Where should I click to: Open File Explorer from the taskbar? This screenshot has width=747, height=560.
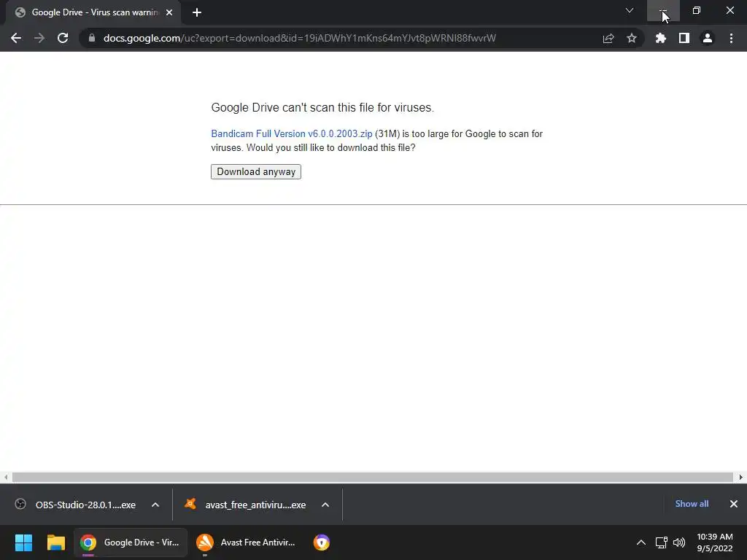click(55, 542)
